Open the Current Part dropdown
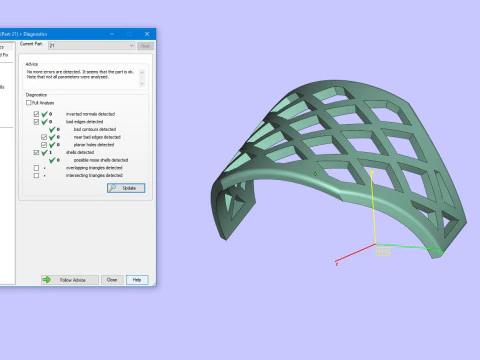The image size is (480, 360). 92,45
